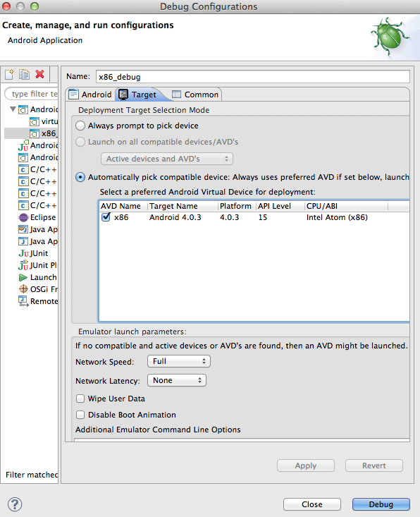The height and width of the screenshot is (517, 420).
Task: Select the Launch Group entry
Action: [x=38, y=278]
